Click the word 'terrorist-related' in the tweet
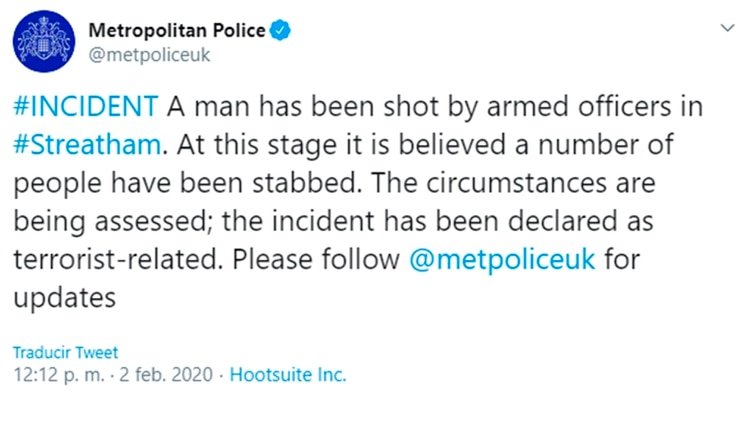Viewport: 750px width, 422px height. (x=118, y=260)
